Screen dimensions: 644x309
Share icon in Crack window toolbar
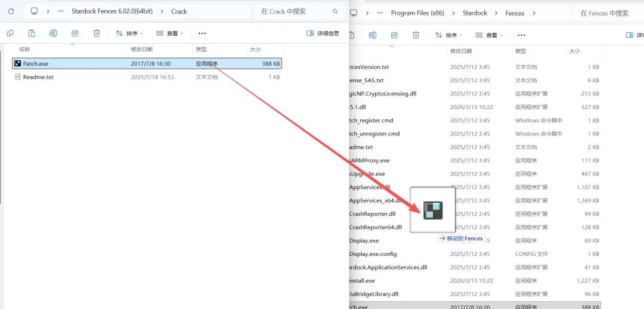[75, 33]
